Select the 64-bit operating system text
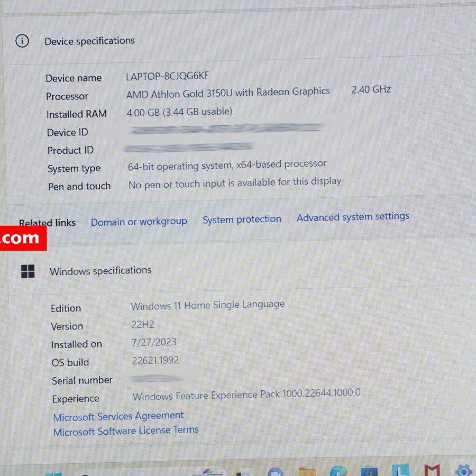Image resolution: width=476 pixels, height=476 pixels. [x=227, y=165]
